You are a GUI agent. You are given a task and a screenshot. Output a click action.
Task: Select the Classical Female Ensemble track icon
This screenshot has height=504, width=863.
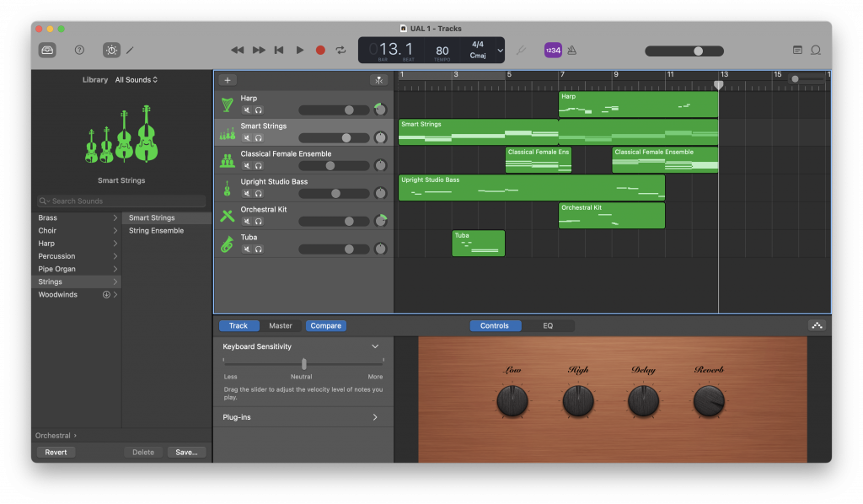click(228, 161)
